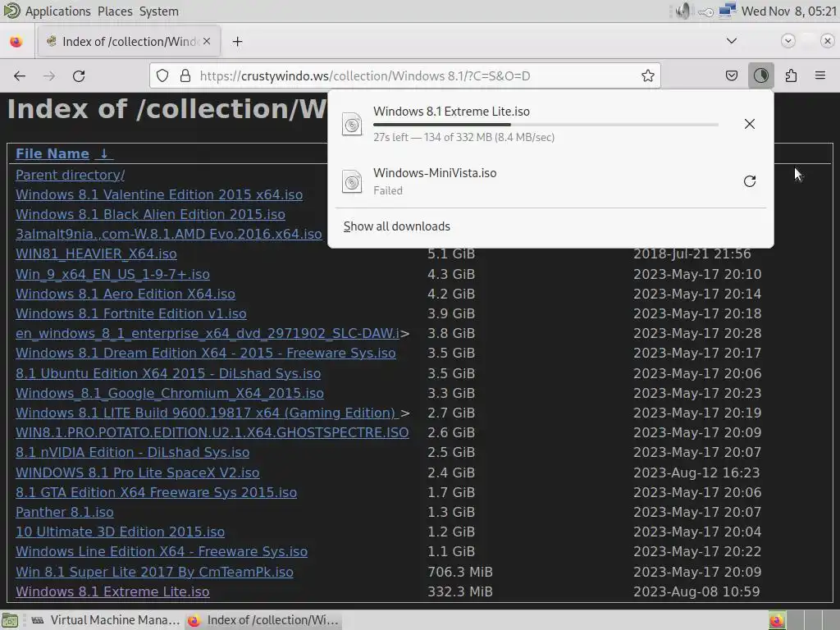Open Windows 8.1 Aero Edition X64.iso

(126, 294)
